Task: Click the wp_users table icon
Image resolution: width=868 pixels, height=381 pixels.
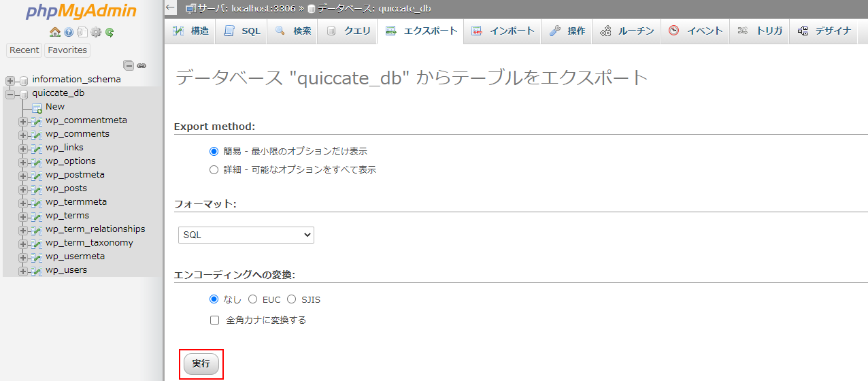Action: click(x=37, y=270)
